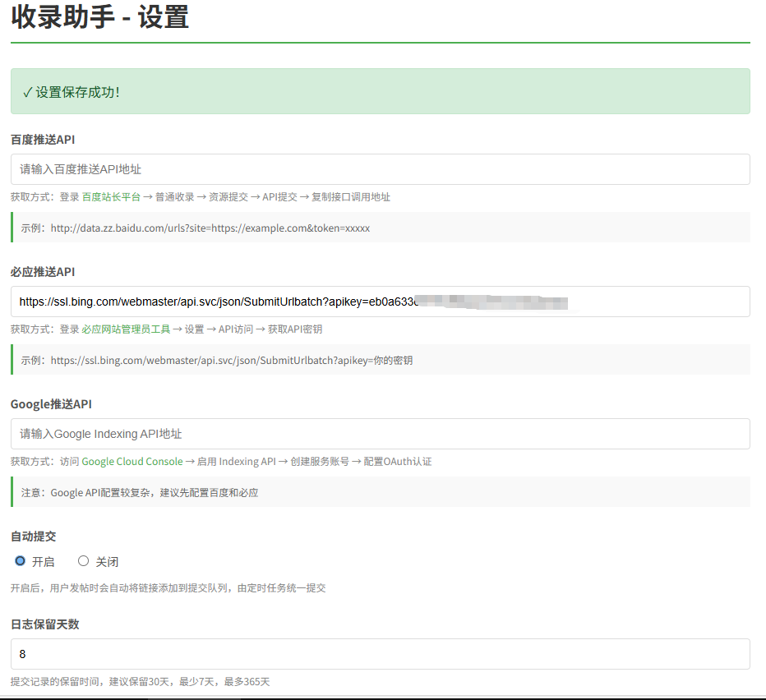Image resolution: width=766 pixels, height=700 pixels.
Task: Select the 开启 auto-submit radio button
Action: [21, 561]
